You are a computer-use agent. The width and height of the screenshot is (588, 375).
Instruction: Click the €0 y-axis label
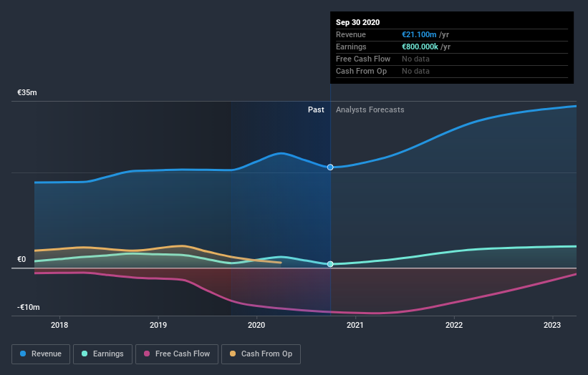[21, 259]
